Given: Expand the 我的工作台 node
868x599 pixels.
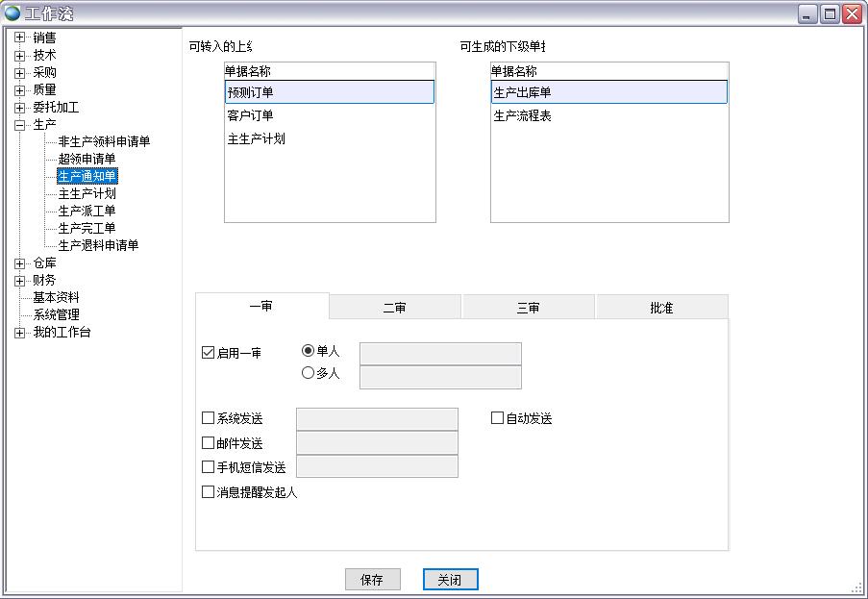Looking at the screenshot, I should tap(21, 334).
